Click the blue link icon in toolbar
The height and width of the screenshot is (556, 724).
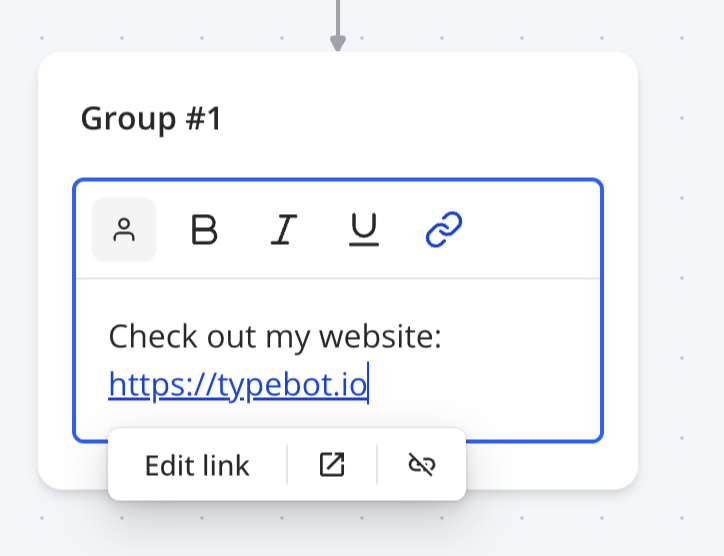pyautogui.click(x=443, y=230)
